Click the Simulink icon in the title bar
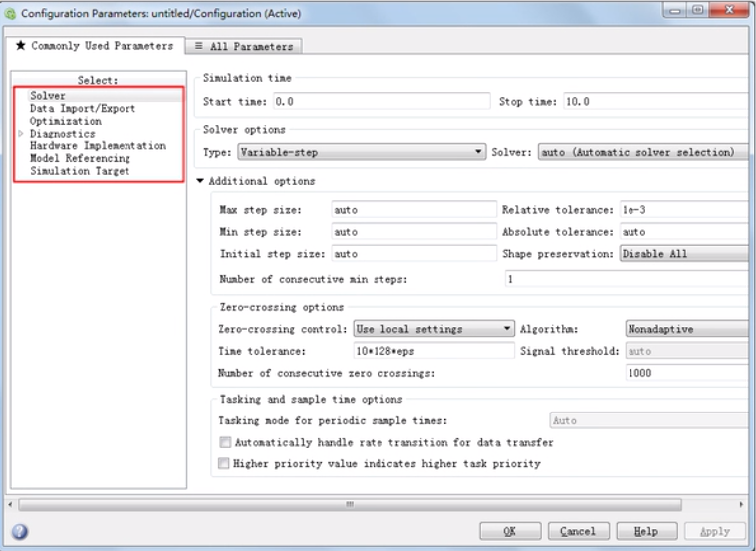The height and width of the screenshot is (551, 756). 10,14
